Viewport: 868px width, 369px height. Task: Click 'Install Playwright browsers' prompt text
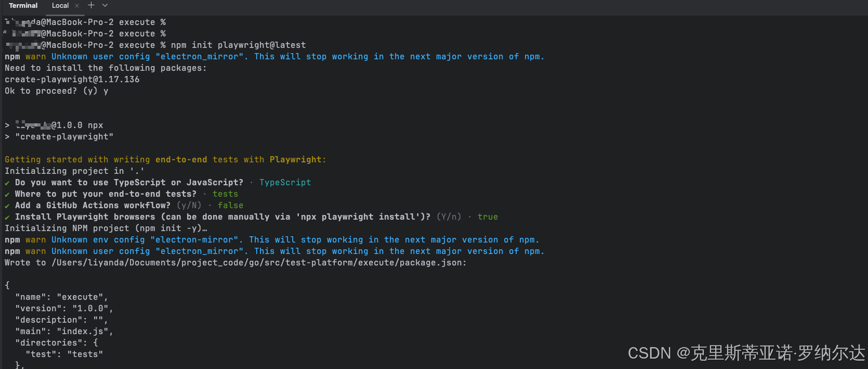(222, 217)
